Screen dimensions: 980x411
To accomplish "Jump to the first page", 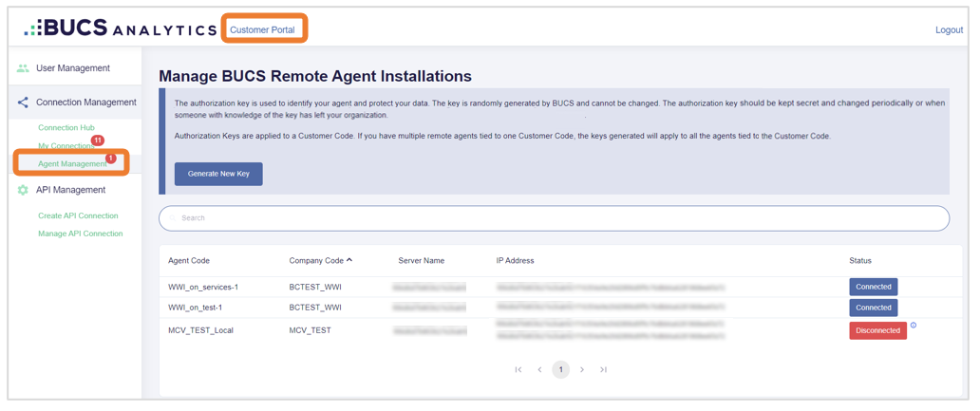I will [x=518, y=370].
